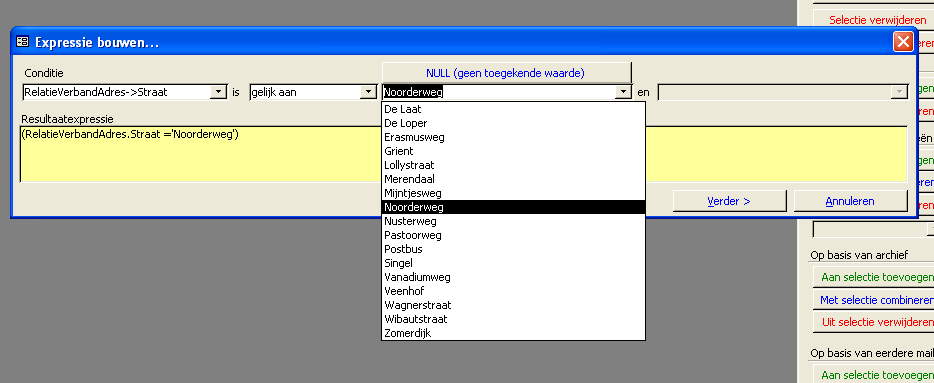934x383 pixels.
Task: Pick Mijntjesweg in the street list
Action: 513,193
